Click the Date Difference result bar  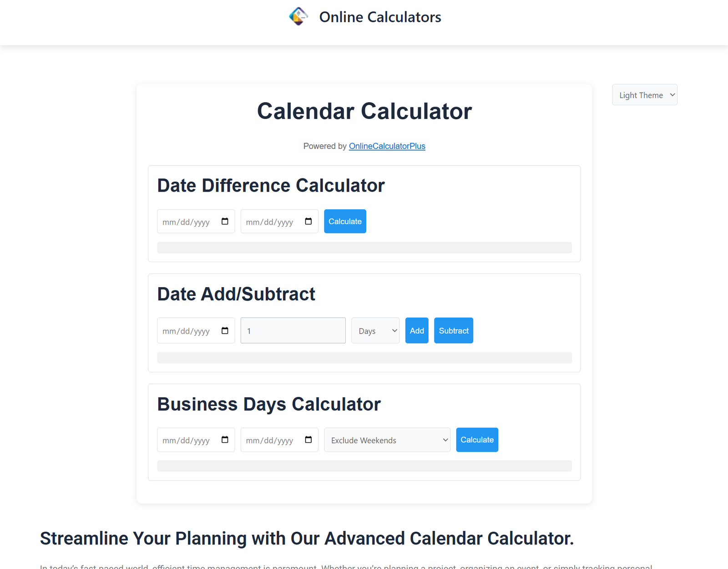364,248
